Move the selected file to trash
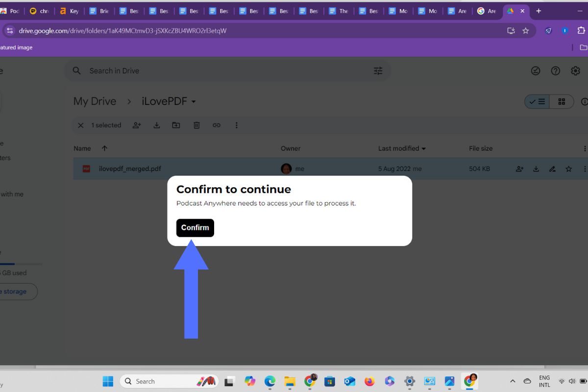The width and height of the screenshot is (588, 392). (196, 125)
